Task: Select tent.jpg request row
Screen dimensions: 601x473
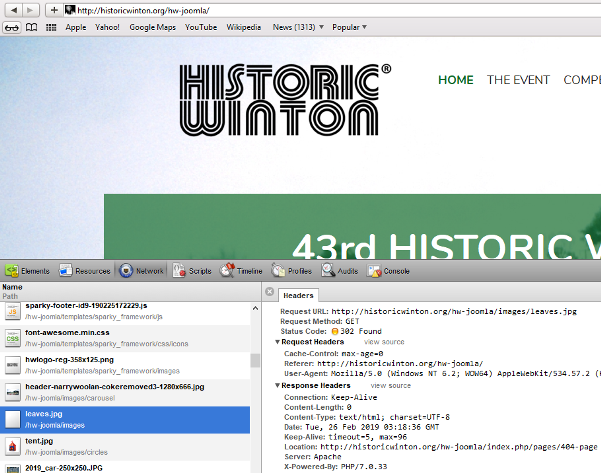Action: point(125,447)
